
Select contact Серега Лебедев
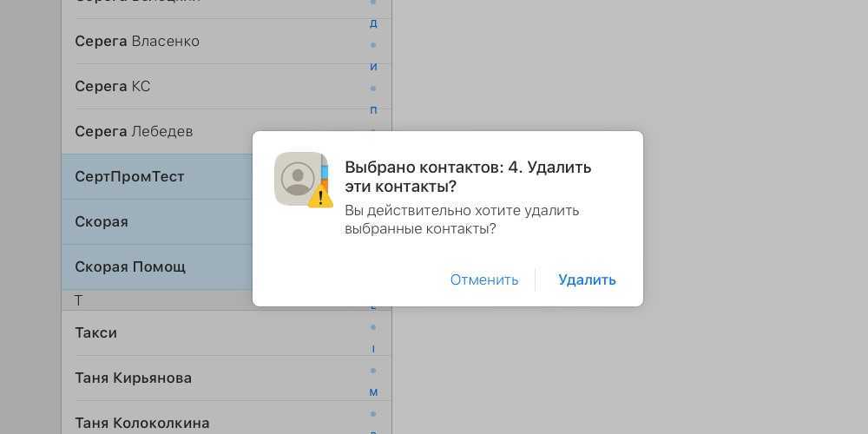[x=134, y=132]
